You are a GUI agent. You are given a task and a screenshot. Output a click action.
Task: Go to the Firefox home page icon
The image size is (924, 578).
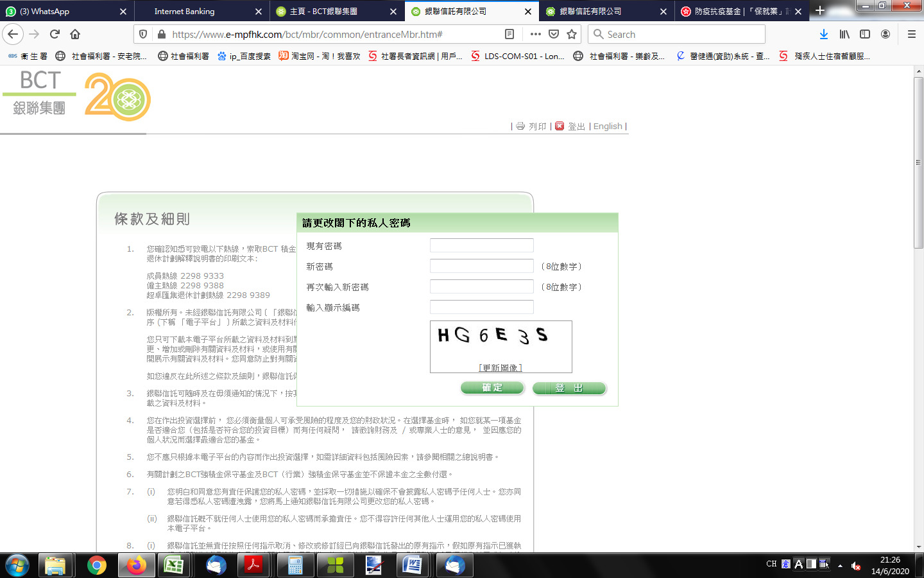coord(75,34)
